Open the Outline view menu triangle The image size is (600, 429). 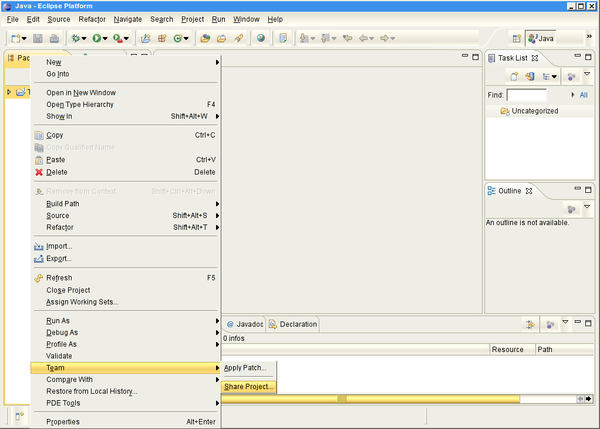(587, 207)
